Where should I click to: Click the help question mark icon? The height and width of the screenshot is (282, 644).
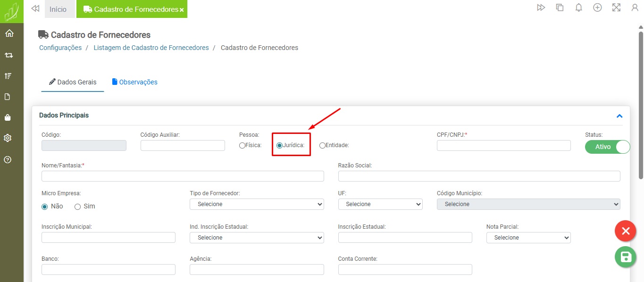(x=8, y=159)
